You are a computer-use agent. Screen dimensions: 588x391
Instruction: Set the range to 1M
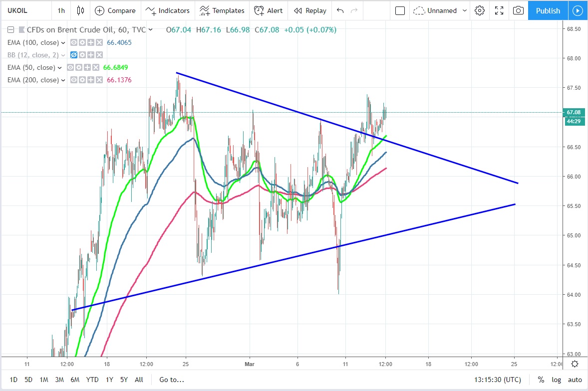tap(44, 380)
